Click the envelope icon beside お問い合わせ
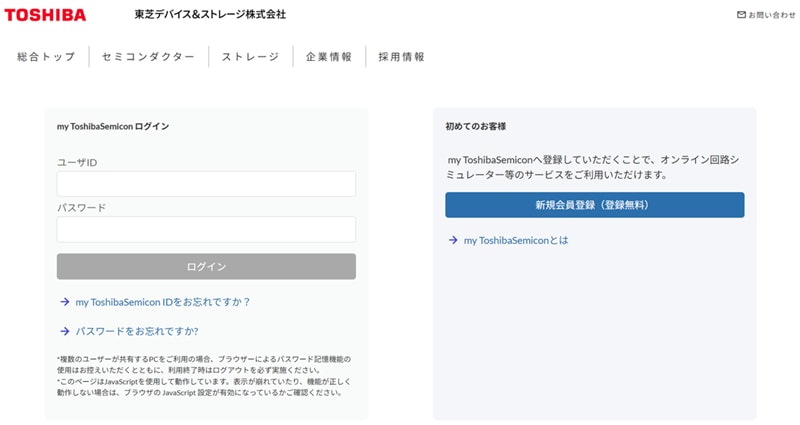This screenshot has height=425, width=800. click(x=741, y=15)
